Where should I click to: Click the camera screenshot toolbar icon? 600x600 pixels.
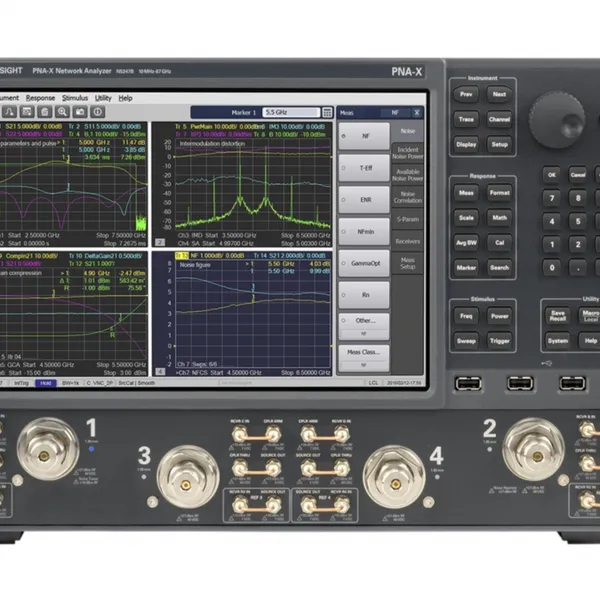80,112
